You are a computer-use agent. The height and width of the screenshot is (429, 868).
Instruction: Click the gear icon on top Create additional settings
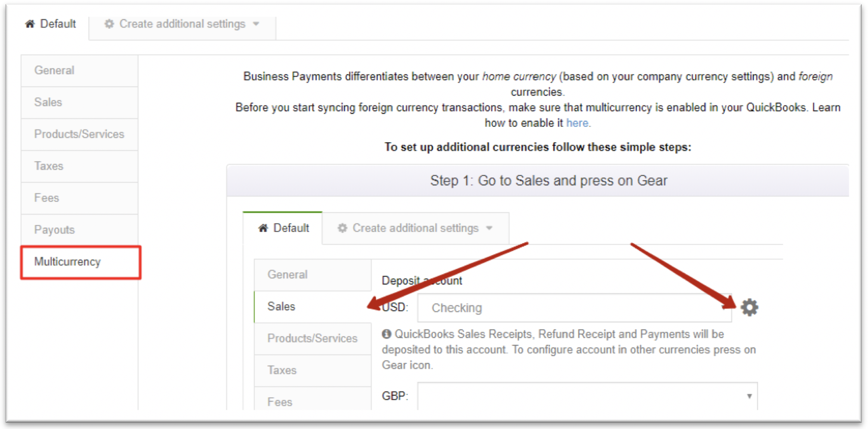(109, 24)
